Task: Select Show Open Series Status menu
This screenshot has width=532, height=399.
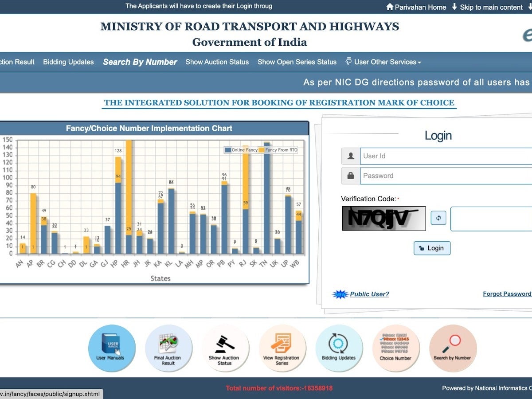Action: click(297, 62)
